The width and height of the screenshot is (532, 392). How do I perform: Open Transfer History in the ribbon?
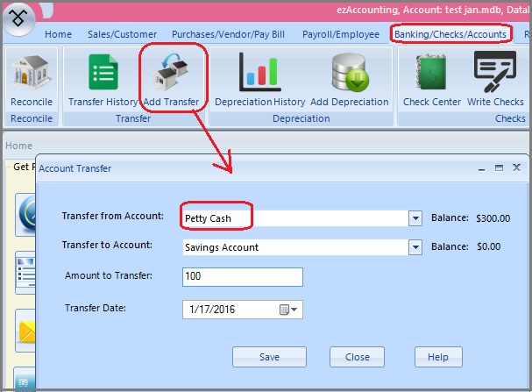click(x=103, y=76)
